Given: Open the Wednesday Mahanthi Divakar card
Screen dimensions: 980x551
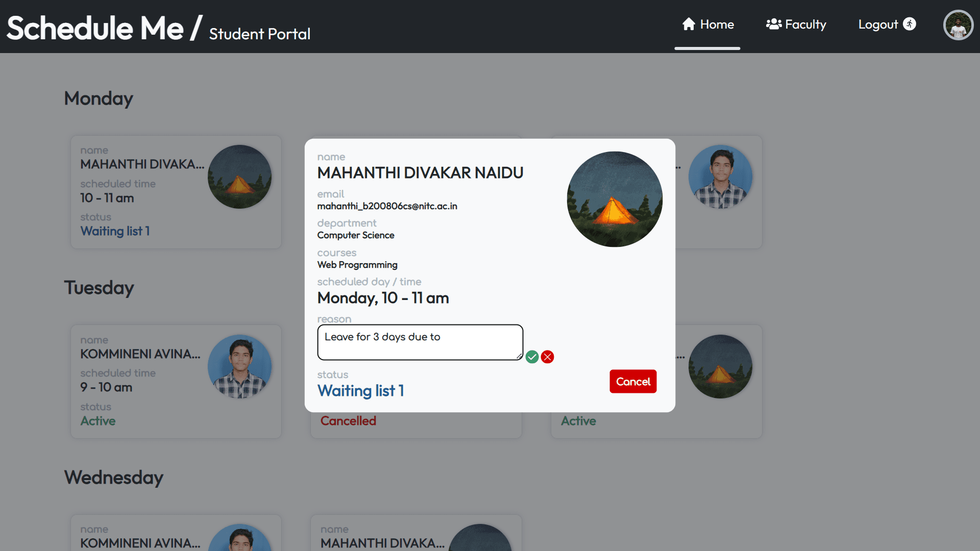Looking at the screenshot, I should click(x=383, y=538).
